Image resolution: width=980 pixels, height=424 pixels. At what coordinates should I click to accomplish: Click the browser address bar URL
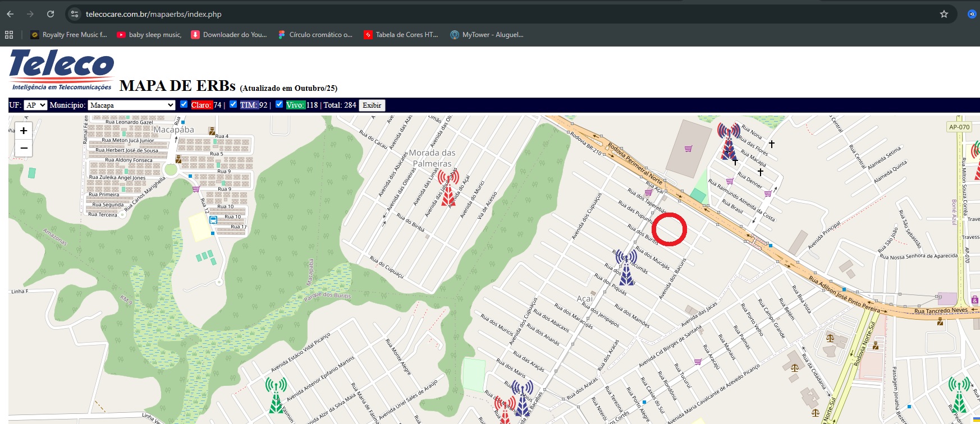[x=153, y=14]
